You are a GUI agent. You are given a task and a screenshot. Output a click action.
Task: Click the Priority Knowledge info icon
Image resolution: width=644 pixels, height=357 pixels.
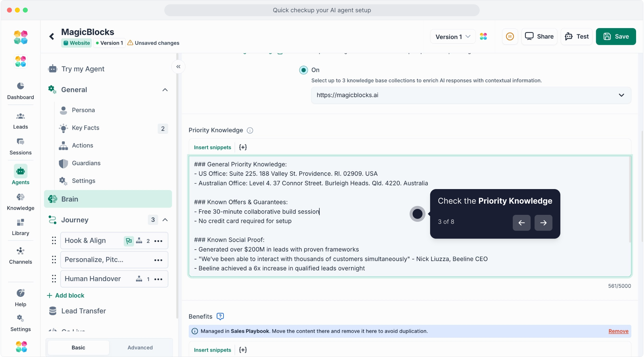(250, 130)
